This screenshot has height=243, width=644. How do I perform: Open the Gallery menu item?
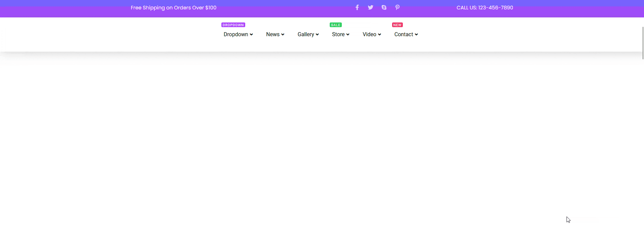306,34
